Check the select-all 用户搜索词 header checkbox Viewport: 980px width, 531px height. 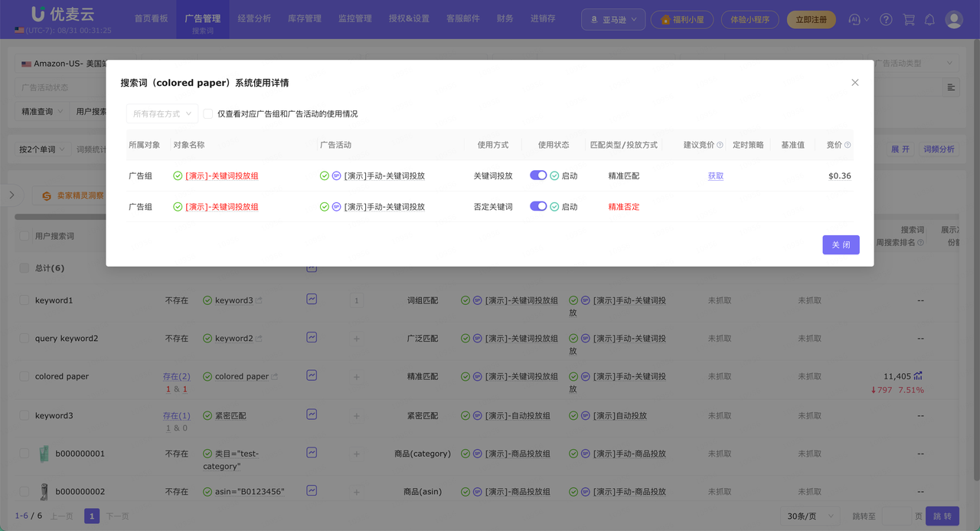24,236
